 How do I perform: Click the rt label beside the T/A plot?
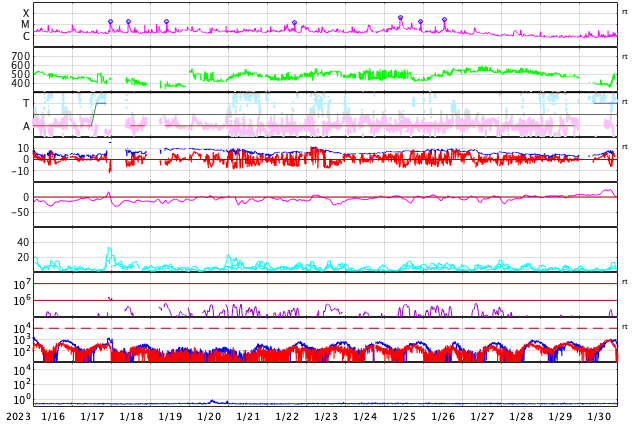point(625,102)
